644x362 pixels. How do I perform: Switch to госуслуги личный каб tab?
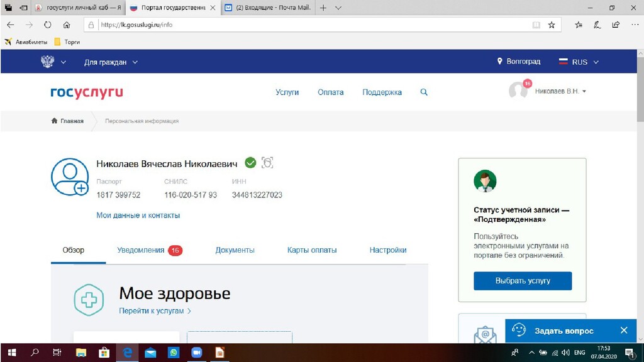(78, 8)
